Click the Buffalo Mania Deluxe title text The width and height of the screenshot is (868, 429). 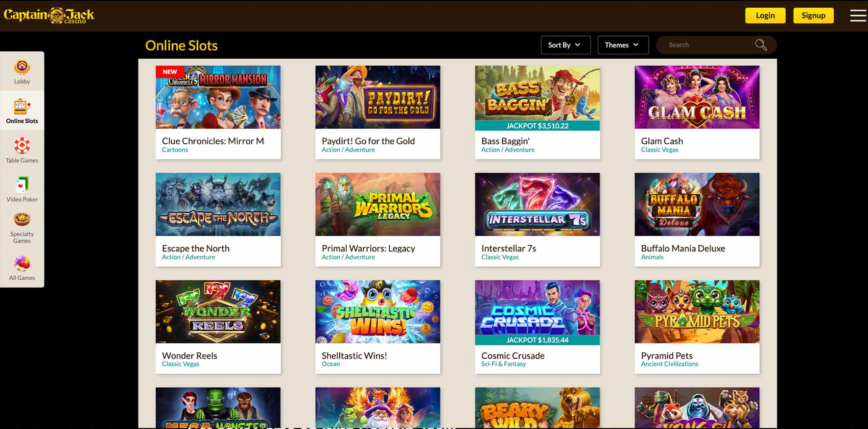[x=683, y=248]
